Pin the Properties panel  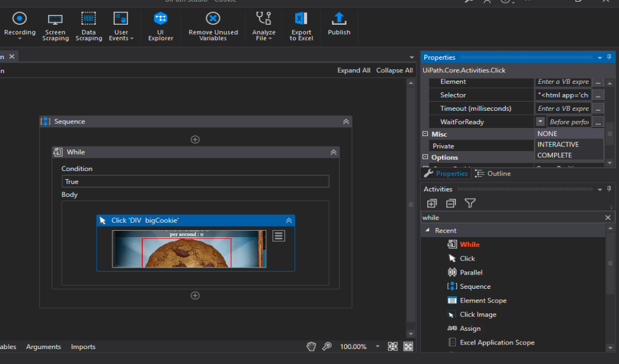click(609, 57)
